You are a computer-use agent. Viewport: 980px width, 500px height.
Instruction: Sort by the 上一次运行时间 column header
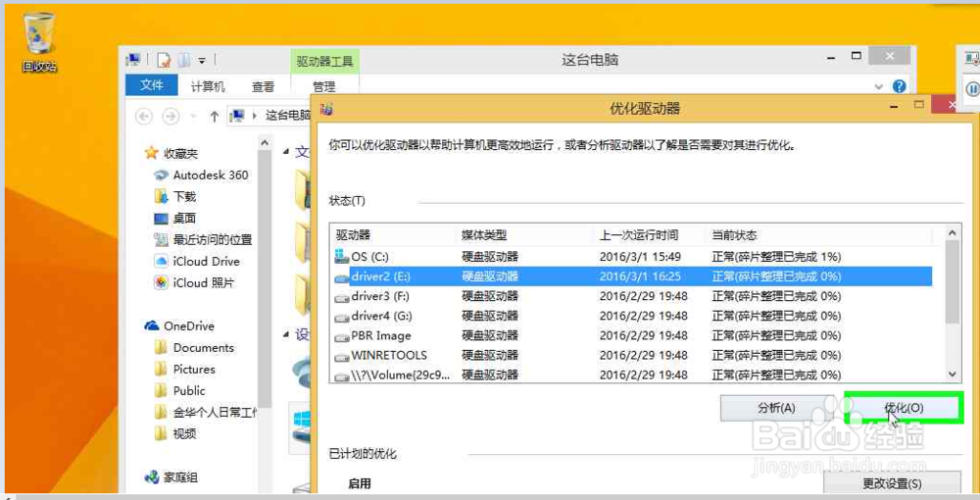(650, 235)
